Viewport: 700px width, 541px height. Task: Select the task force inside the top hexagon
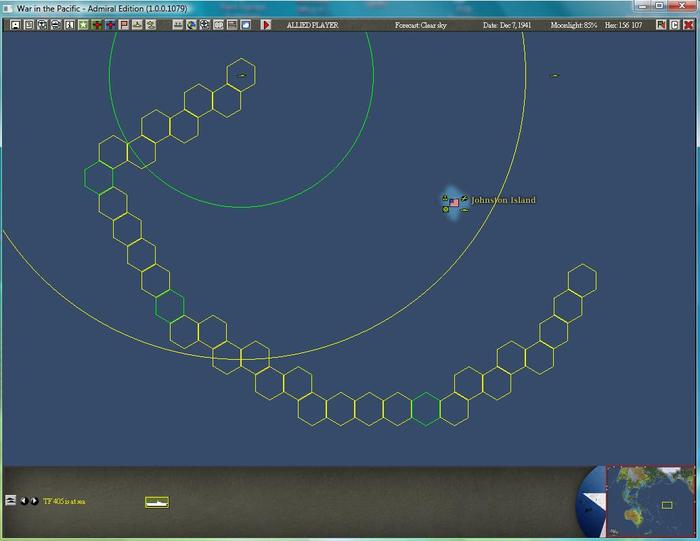click(x=242, y=75)
